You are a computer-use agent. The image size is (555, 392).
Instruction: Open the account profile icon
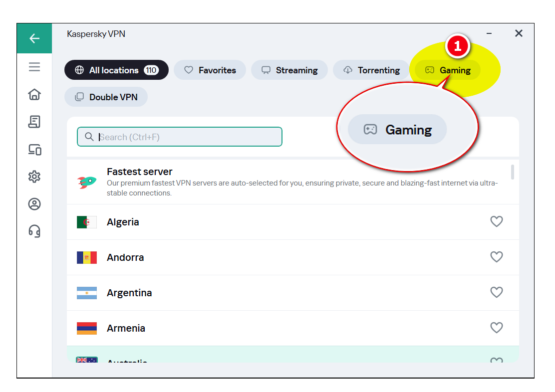(x=34, y=204)
